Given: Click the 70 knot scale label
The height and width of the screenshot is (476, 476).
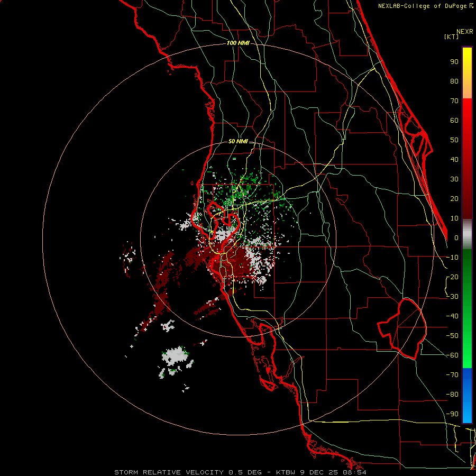Looking at the screenshot, I should pos(454,101).
